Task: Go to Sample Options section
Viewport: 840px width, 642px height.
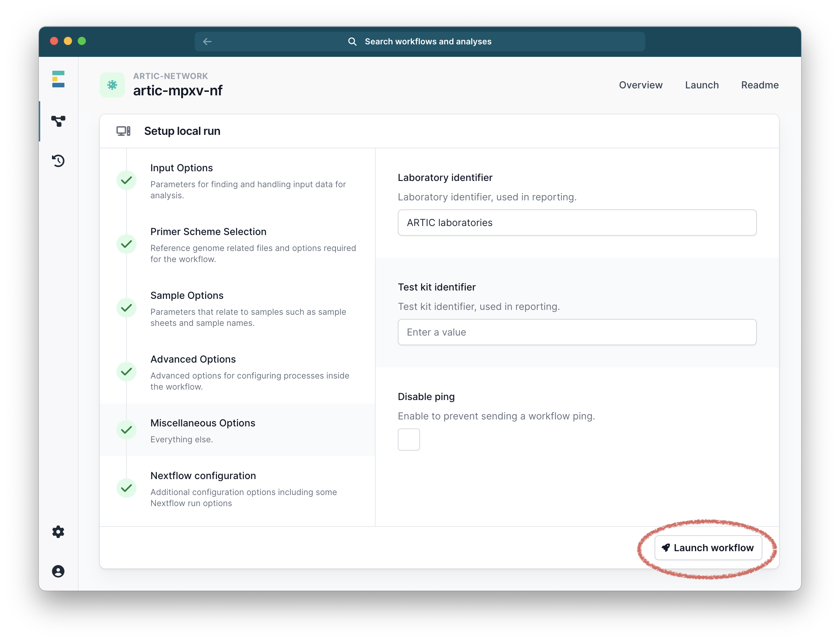Action: pos(187,296)
